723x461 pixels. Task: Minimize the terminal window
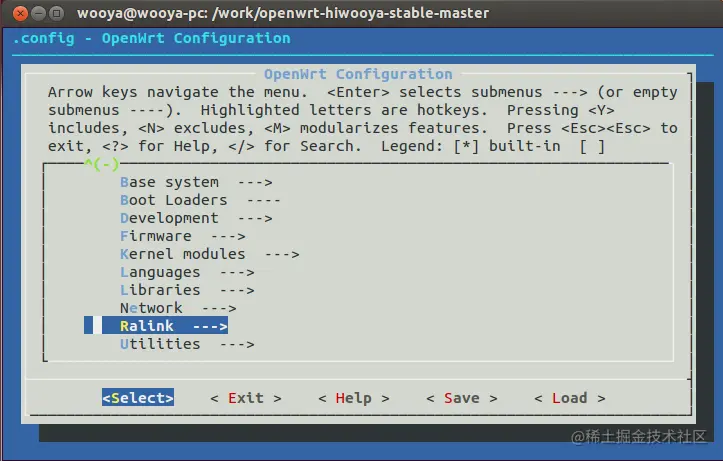[38, 13]
